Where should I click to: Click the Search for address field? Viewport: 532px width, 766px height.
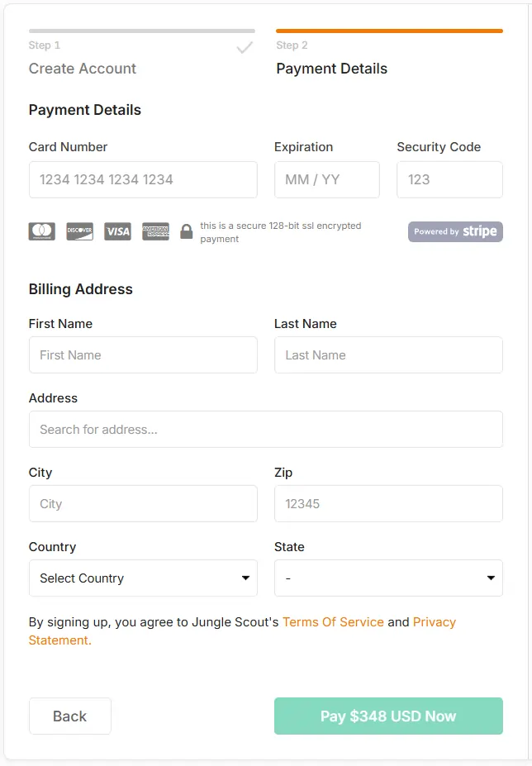pos(266,429)
